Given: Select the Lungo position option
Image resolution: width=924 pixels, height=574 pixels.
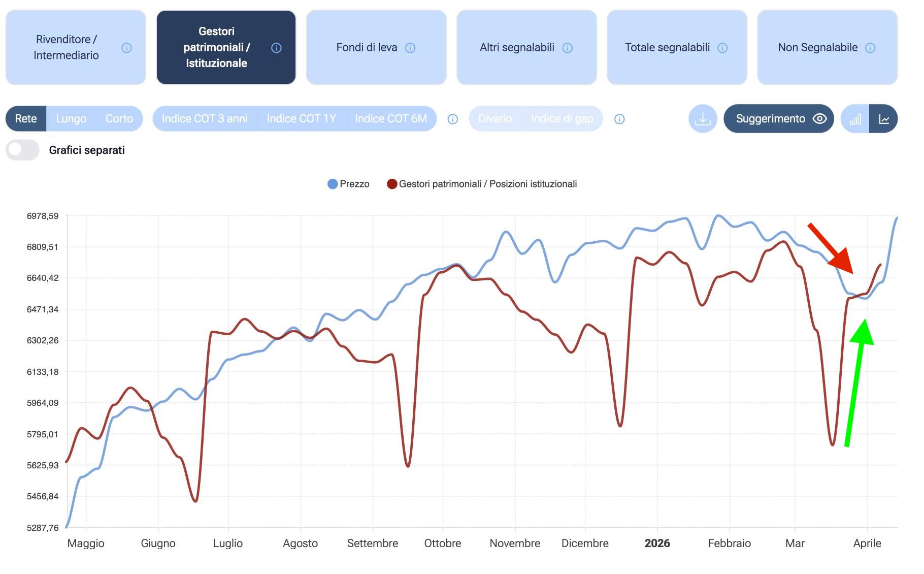Looking at the screenshot, I should (71, 119).
